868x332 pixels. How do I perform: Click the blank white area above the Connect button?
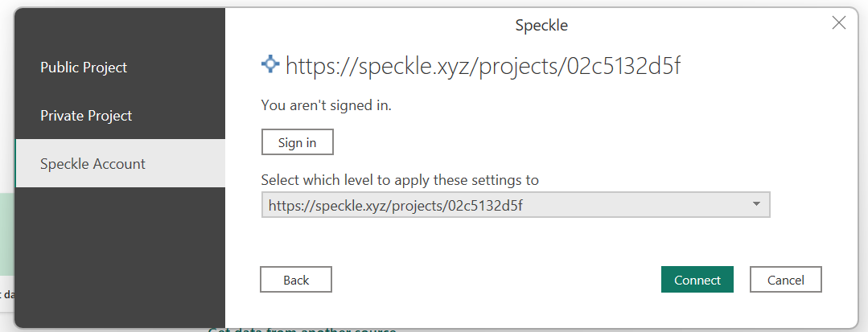[697, 244]
